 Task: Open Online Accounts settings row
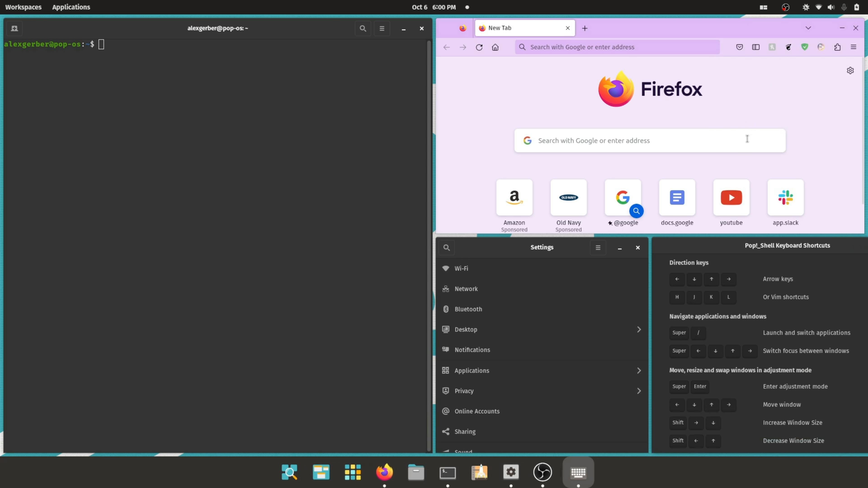tap(542, 411)
